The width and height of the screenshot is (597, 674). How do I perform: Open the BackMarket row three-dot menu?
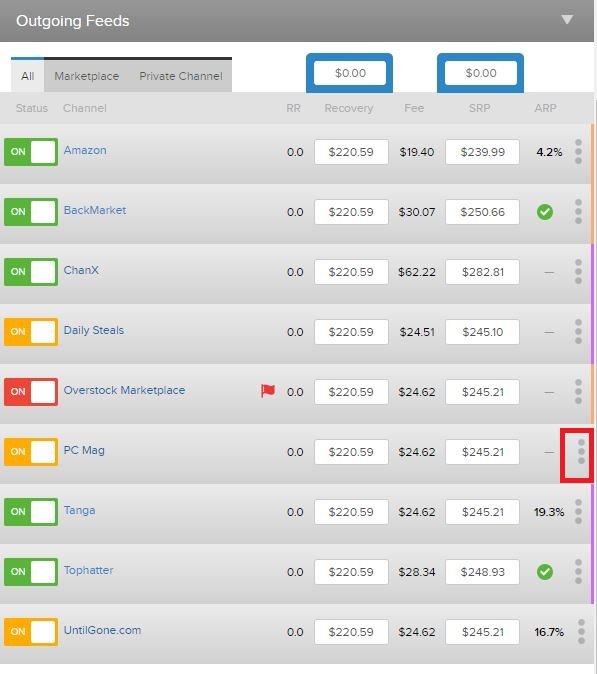(578, 211)
